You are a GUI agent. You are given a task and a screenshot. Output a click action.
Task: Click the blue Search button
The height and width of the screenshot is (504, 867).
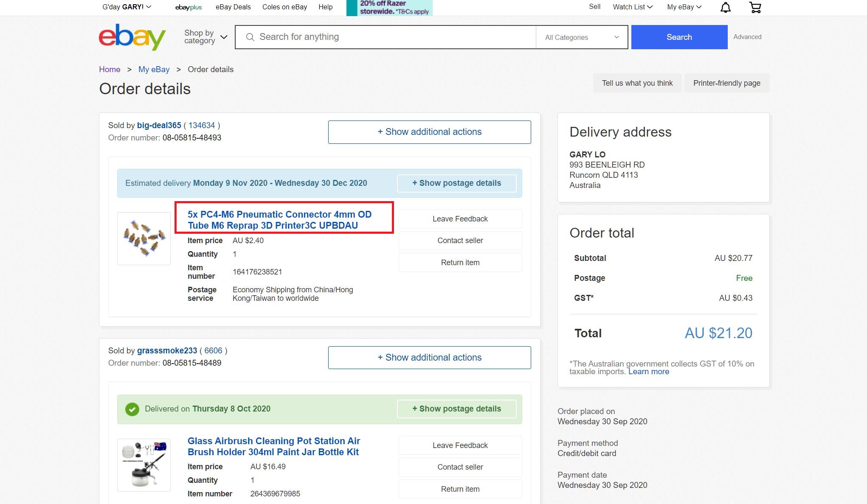pyautogui.click(x=679, y=37)
